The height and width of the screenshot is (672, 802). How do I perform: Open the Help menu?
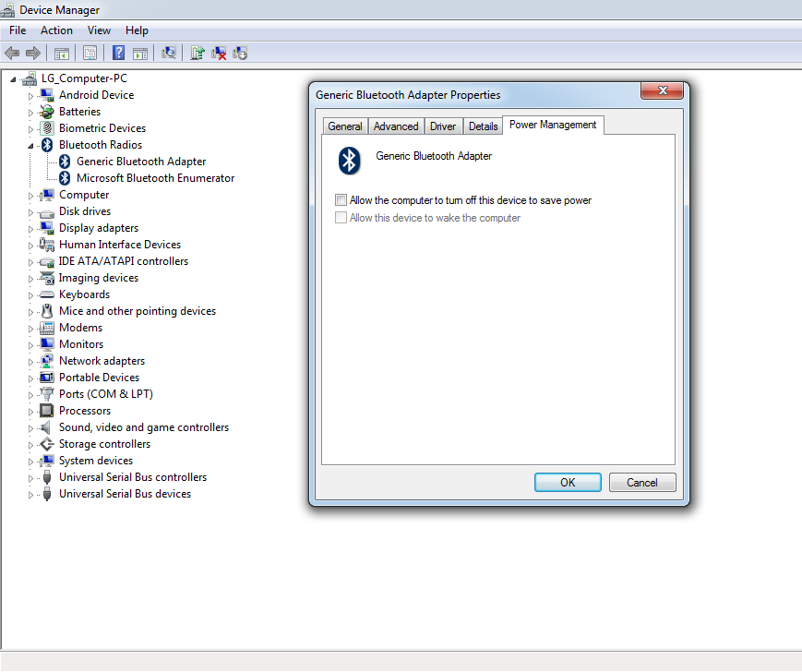point(137,30)
